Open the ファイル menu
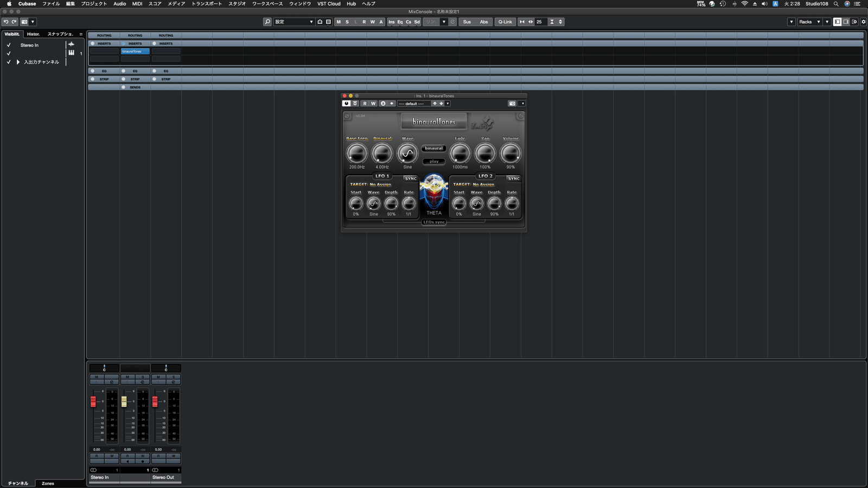 tap(51, 4)
